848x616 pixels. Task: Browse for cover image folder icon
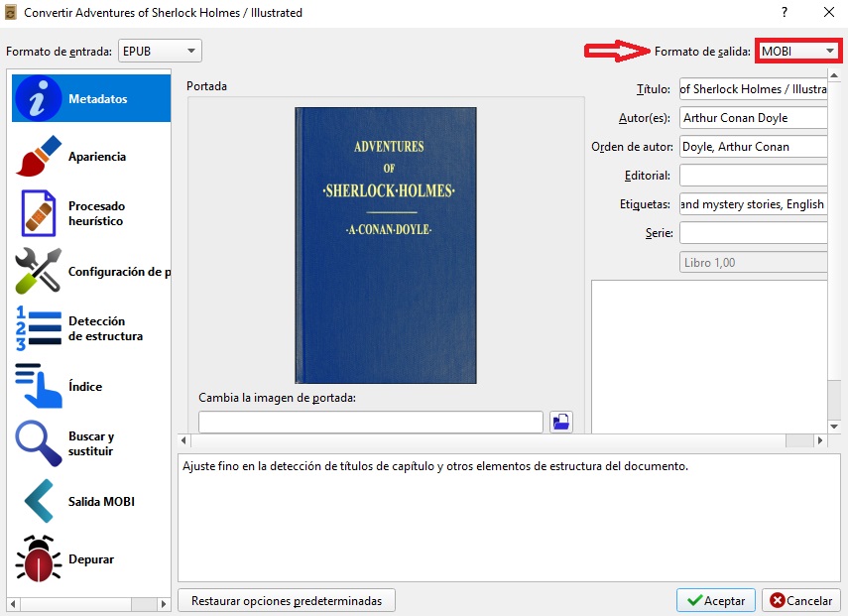561,422
